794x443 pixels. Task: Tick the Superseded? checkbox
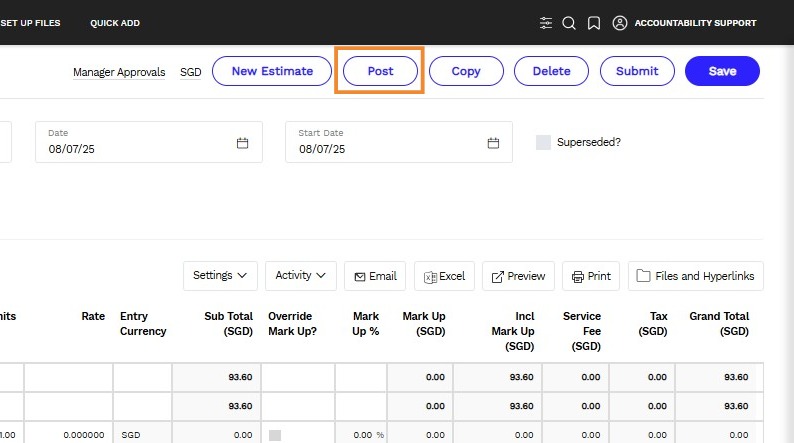(x=543, y=142)
